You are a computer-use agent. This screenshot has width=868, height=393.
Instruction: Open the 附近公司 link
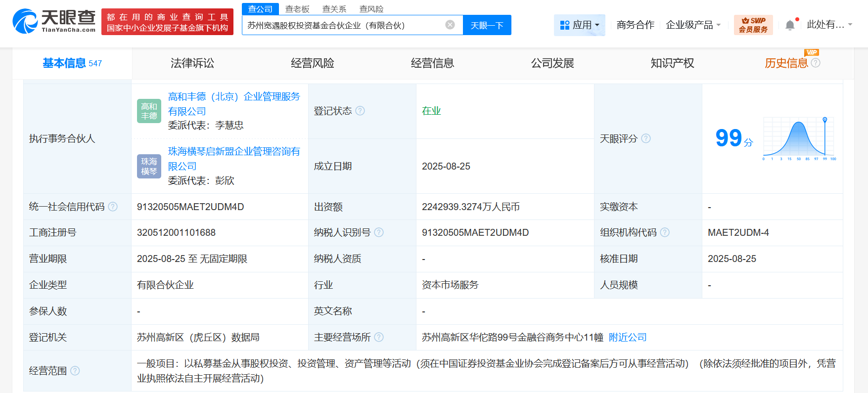coord(628,337)
